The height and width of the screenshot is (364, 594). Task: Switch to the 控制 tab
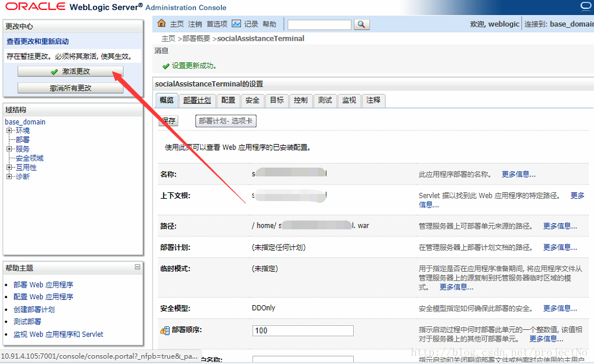click(x=301, y=101)
